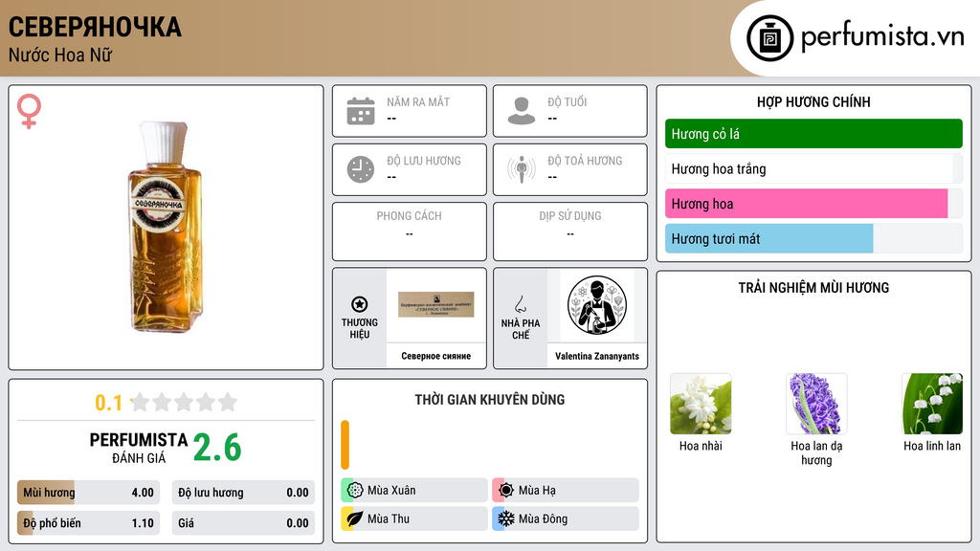The image size is (980, 551).
Task: Click the Hương cỏ lá green bar
Action: [x=813, y=134]
